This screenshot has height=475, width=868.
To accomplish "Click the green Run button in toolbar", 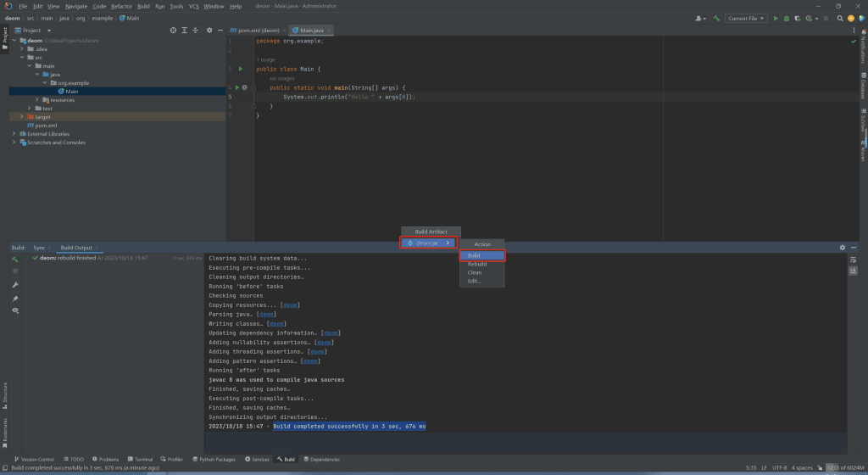I will coord(776,18).
